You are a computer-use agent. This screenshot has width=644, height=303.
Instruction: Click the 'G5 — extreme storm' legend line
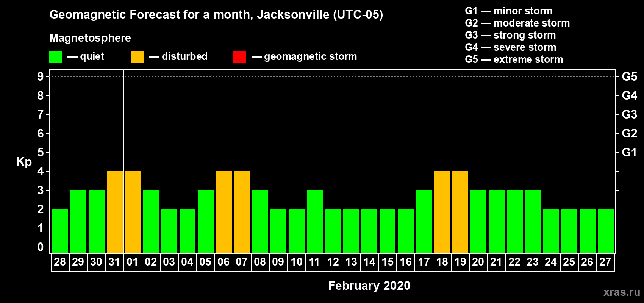point(514,59)
